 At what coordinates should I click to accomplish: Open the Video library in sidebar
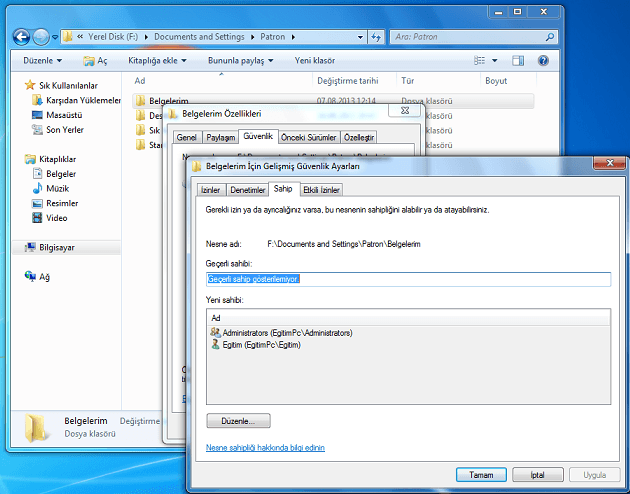pyautogui.click(x=37, y=217)
